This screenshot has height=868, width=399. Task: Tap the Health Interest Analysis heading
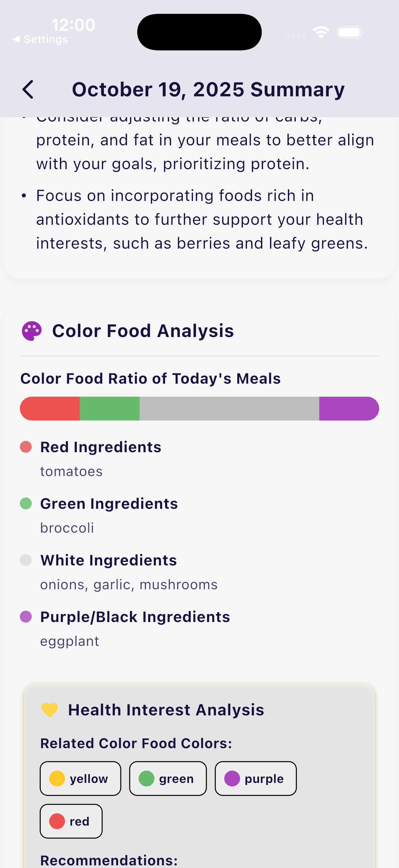(x=166, y=710)
